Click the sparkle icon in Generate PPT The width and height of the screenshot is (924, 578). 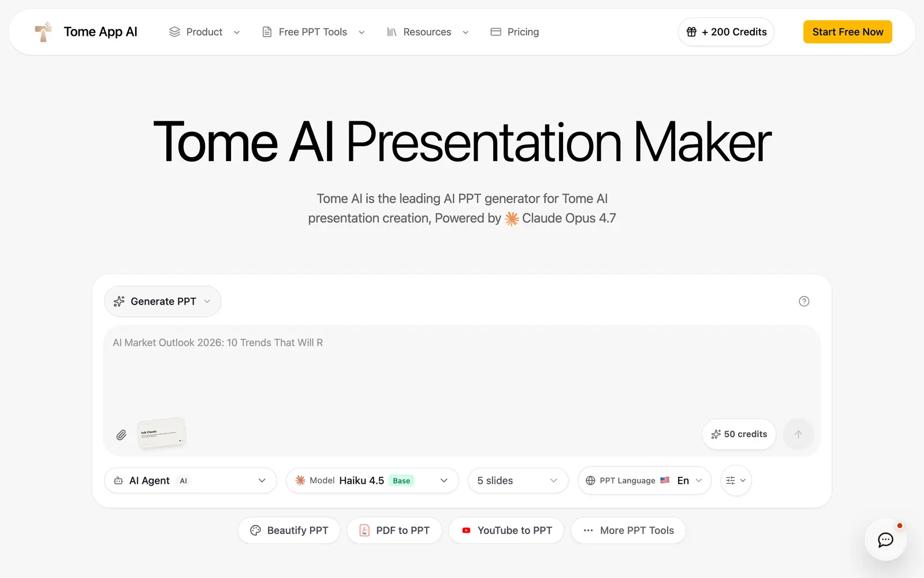click(x=119, y=301)
